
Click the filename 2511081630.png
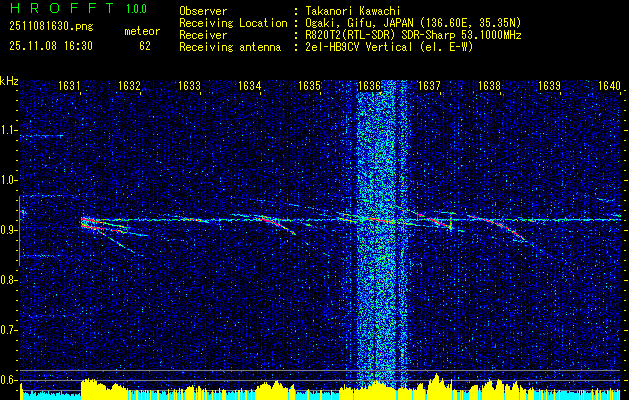[51, 26]
